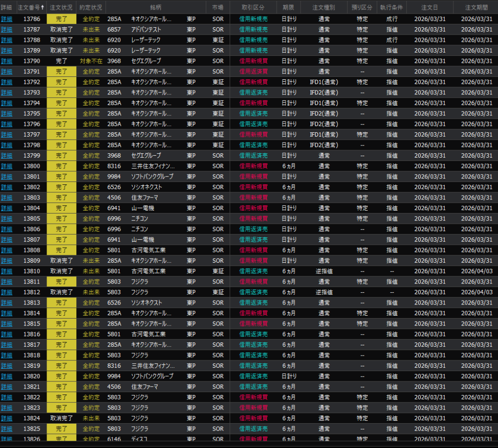Open 詳細 link for order 13802
The image size is (498, 448).
(x=7, y=187)
